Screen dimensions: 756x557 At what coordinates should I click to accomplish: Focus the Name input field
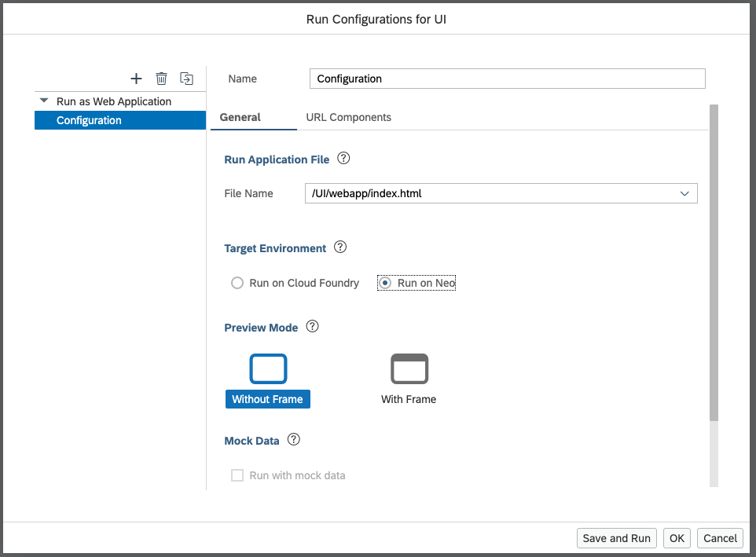click(x=507, y=79)
